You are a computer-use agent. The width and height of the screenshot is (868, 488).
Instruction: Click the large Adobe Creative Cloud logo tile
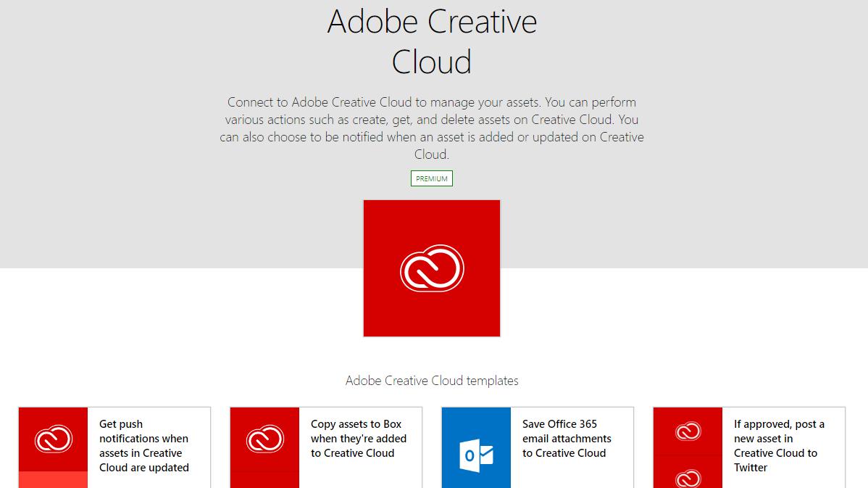pyautogui.click(x=432, y=268)
